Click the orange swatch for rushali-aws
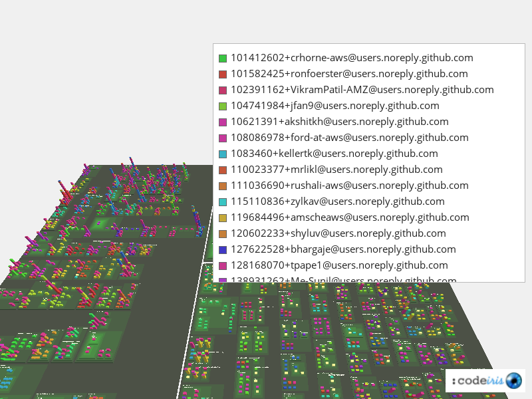Screen dimensions: 532x399 tap(223, 186)
